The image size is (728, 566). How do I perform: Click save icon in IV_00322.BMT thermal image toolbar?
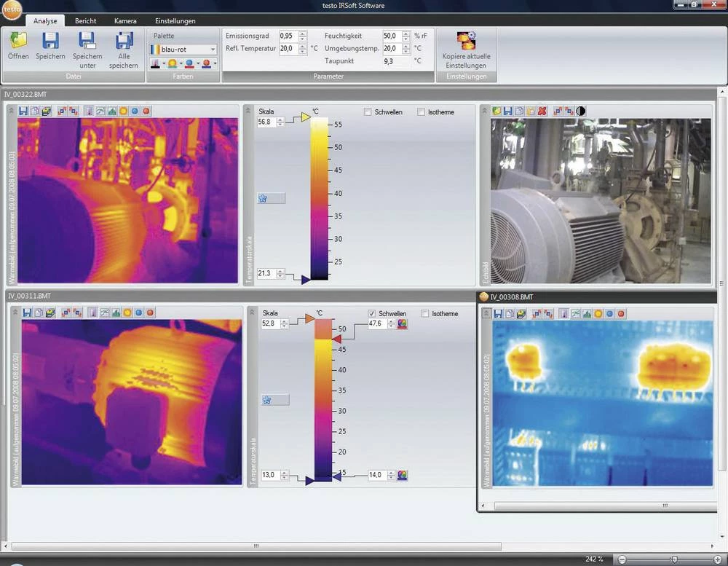pos(23,111)
